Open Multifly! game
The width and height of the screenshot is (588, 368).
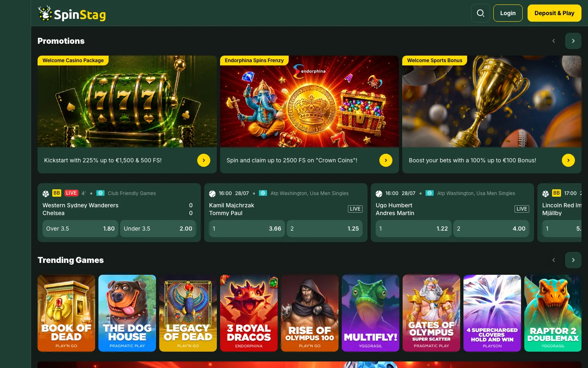point(370,313)
